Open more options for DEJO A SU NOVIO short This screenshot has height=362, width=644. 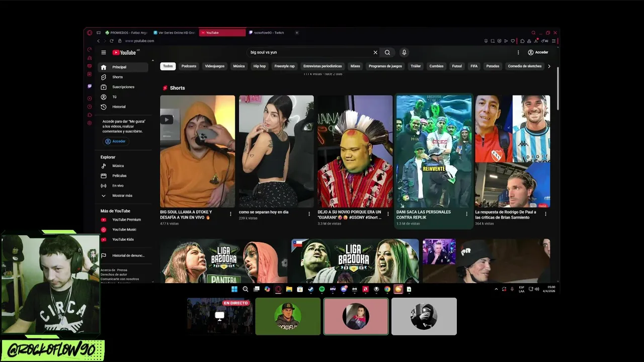388,214
